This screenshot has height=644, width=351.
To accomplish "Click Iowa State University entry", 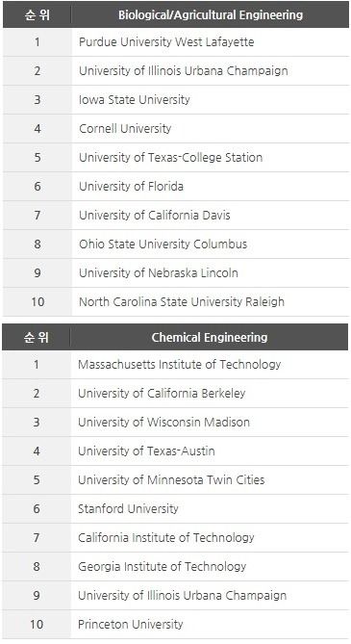I will [135, 100].
